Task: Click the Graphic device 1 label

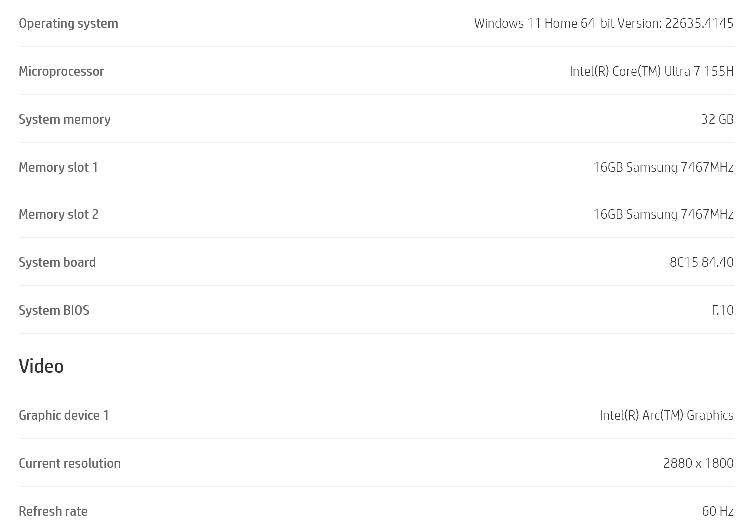Action: pos(63,416)
